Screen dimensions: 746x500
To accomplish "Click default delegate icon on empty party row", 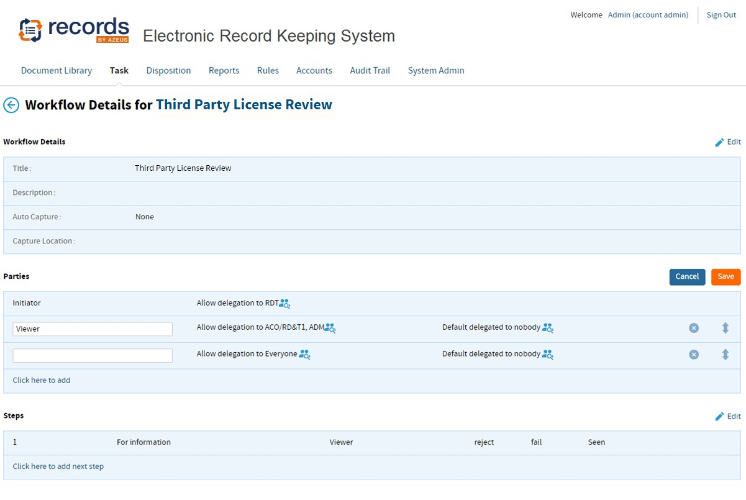I will coord(548,354).
